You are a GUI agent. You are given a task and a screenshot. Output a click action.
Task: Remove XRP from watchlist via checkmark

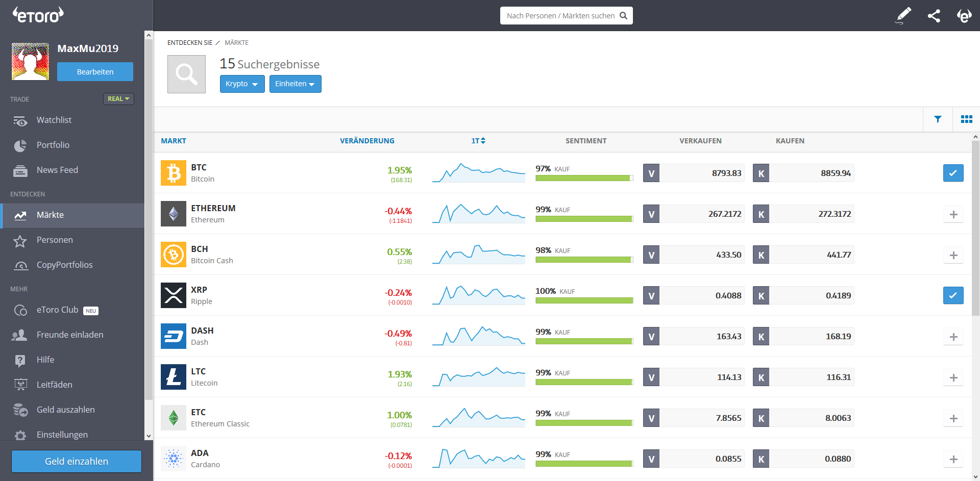pyautogui.click(x=953, y=295)
